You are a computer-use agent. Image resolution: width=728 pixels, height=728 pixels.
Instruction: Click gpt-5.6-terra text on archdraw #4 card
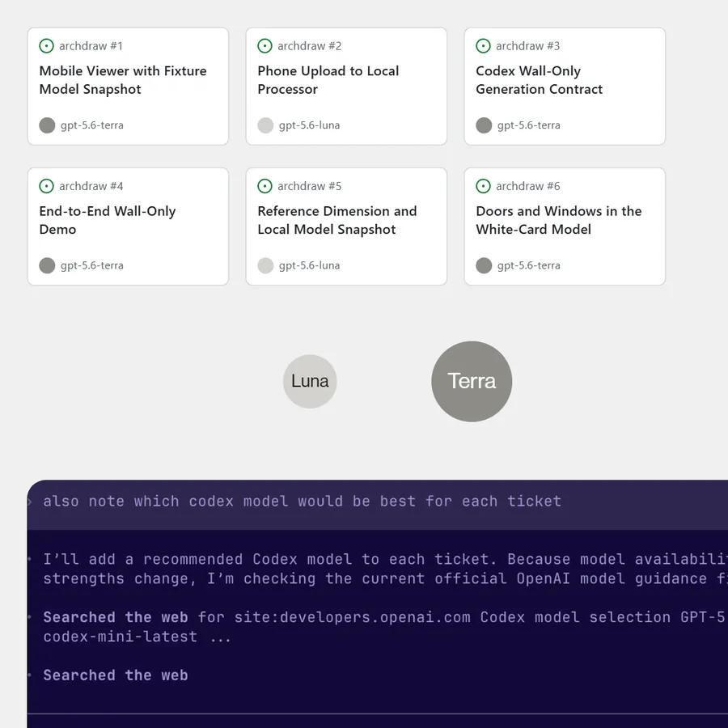tap(92, 265)
